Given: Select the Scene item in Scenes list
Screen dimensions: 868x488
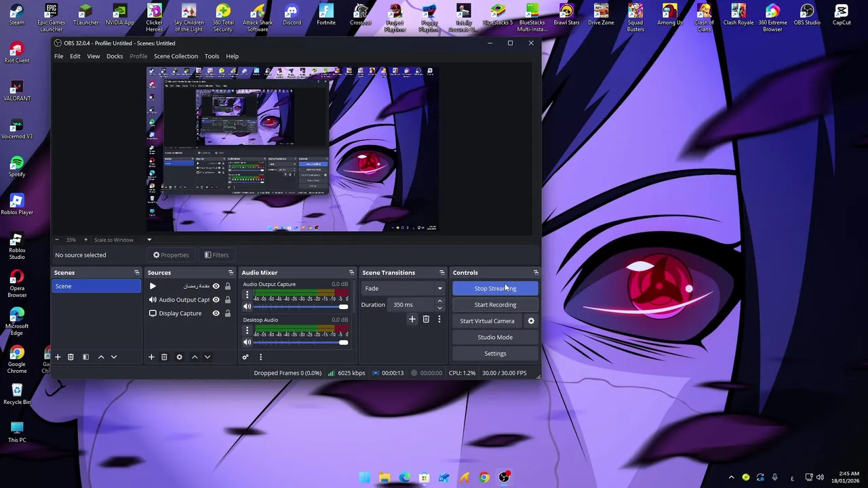Looking at the screenshot, I should coord(97,286).
